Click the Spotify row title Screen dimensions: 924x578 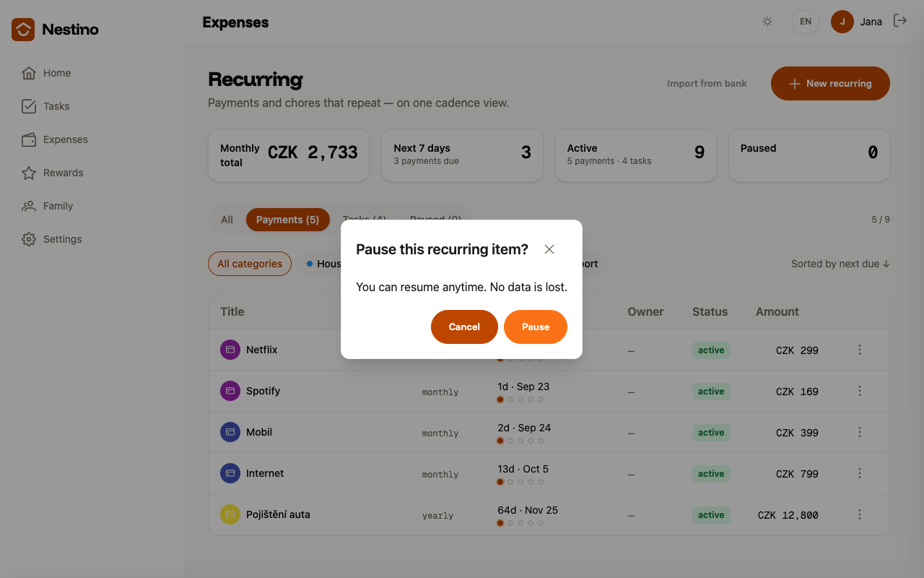263,391
